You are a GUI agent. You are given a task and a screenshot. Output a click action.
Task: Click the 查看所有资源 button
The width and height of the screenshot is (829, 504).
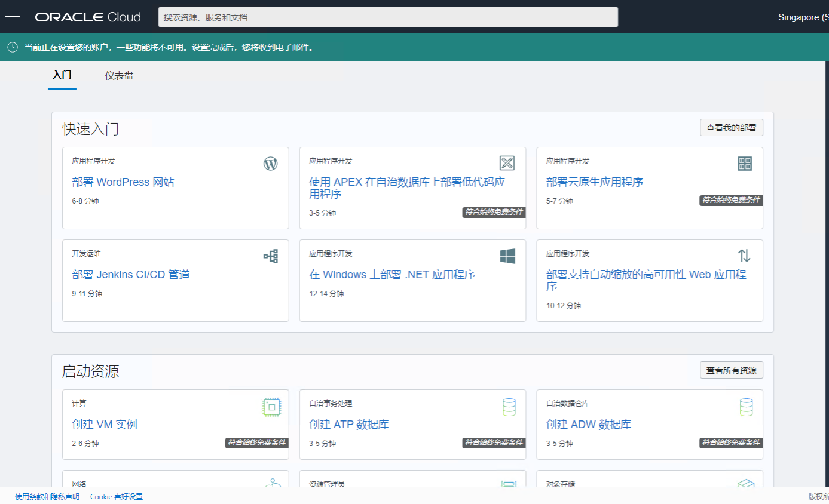(x=732, y=370)
